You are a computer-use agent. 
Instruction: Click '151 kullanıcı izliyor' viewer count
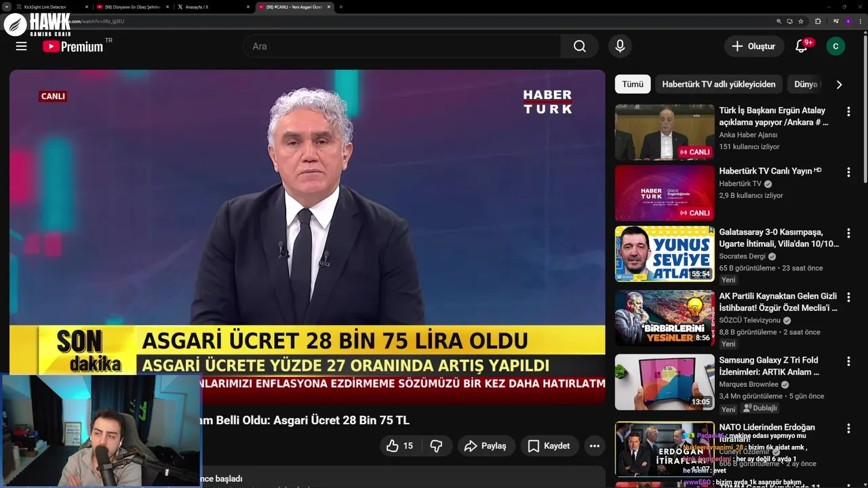(x=749, y=146)
